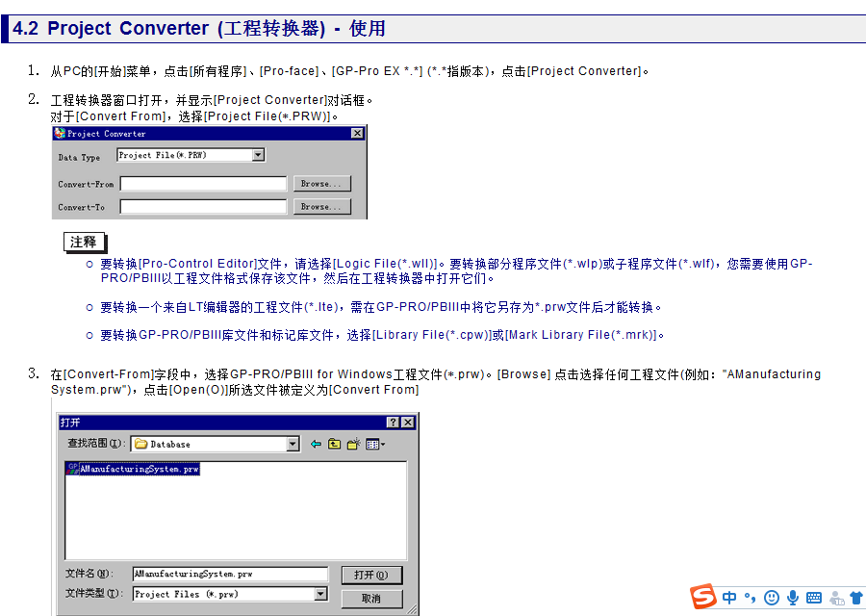The height and width of the screenshot is (616, 866).
Task: Activate the microphone voice input icon
Action: (x=793, y=598)
